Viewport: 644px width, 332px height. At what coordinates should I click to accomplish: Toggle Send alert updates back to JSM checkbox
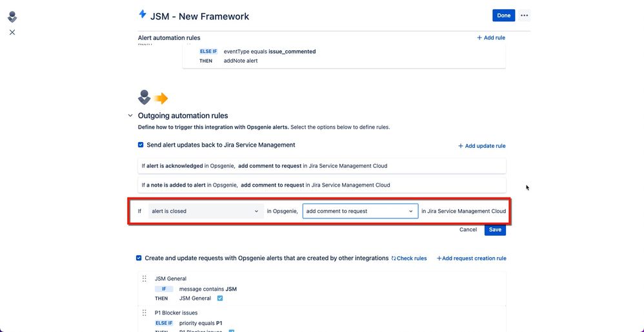141,145
